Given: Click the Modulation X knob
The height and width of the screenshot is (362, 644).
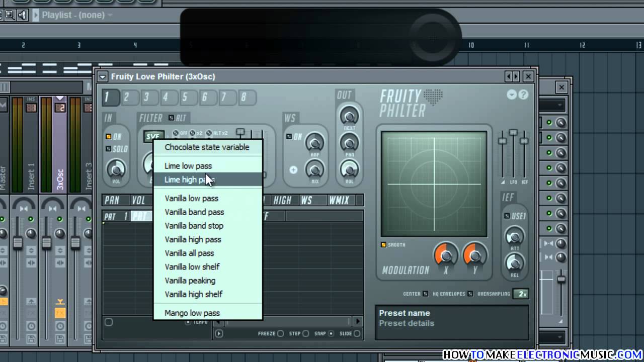Looking at the screenshot, I should tap(446, 255).
